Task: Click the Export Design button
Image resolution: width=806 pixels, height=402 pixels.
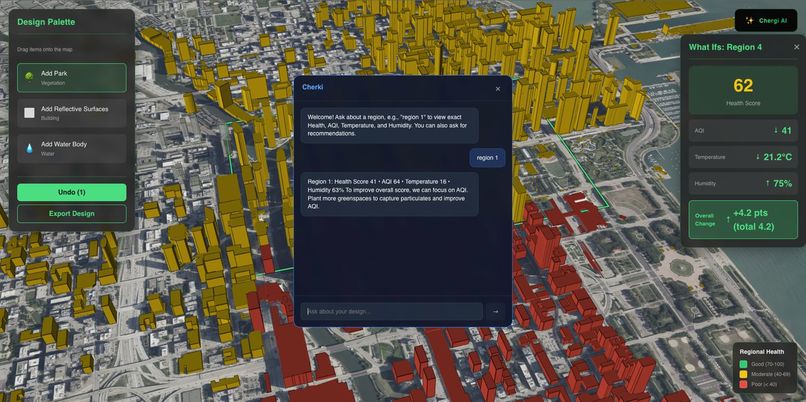Action: pyautogui.click(x=71, y=213)
